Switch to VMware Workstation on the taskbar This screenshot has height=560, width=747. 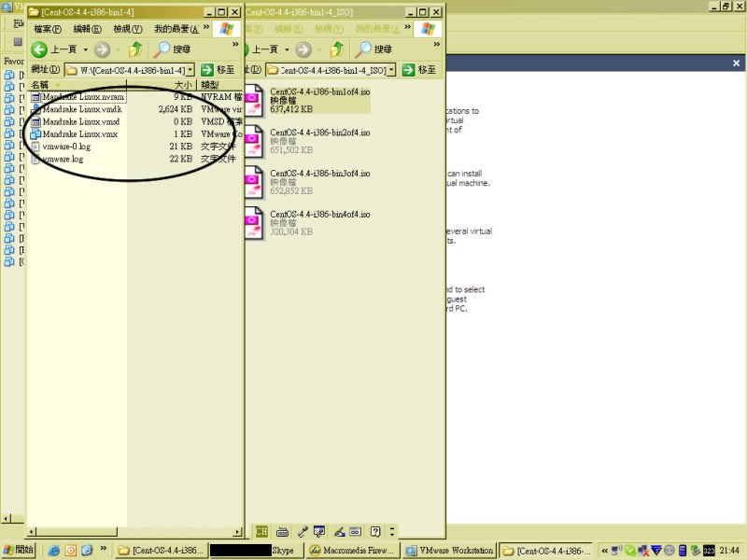(449, 551)
